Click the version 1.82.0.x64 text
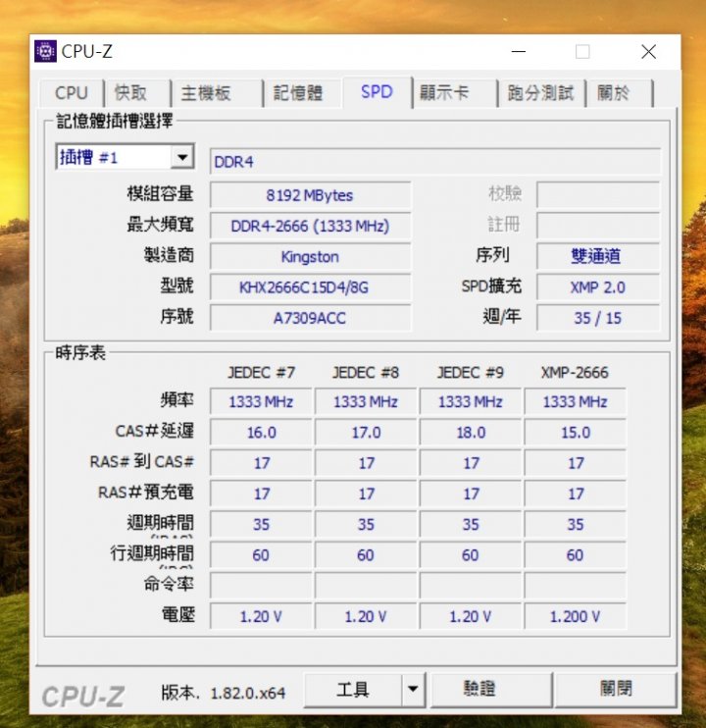 tap(248, 694)
